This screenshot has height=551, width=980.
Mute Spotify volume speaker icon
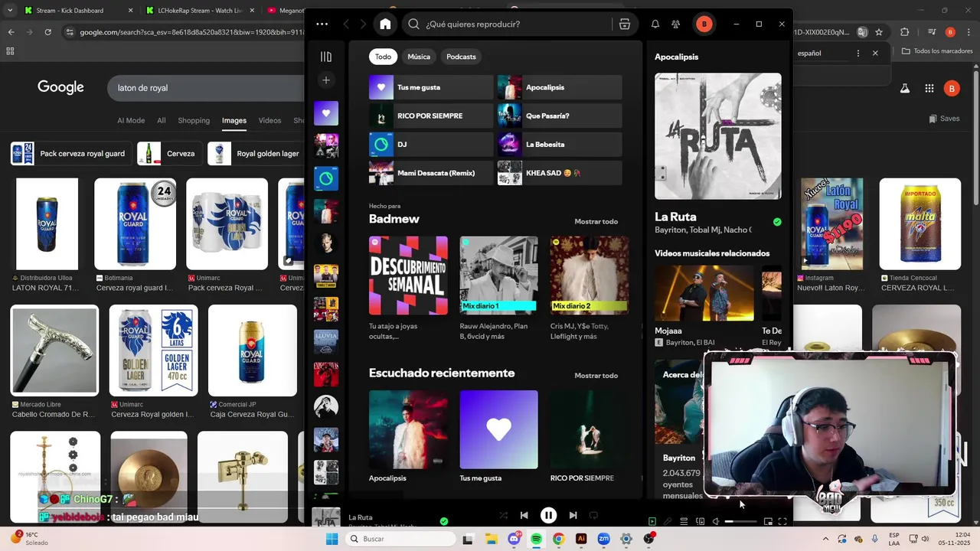pyautogui.click(x=716, y=521)
